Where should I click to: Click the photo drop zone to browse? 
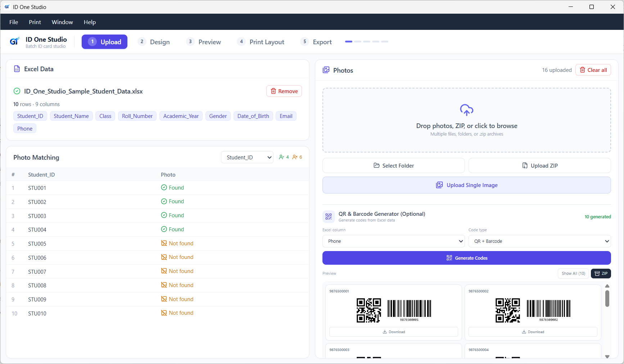point(467,120)
